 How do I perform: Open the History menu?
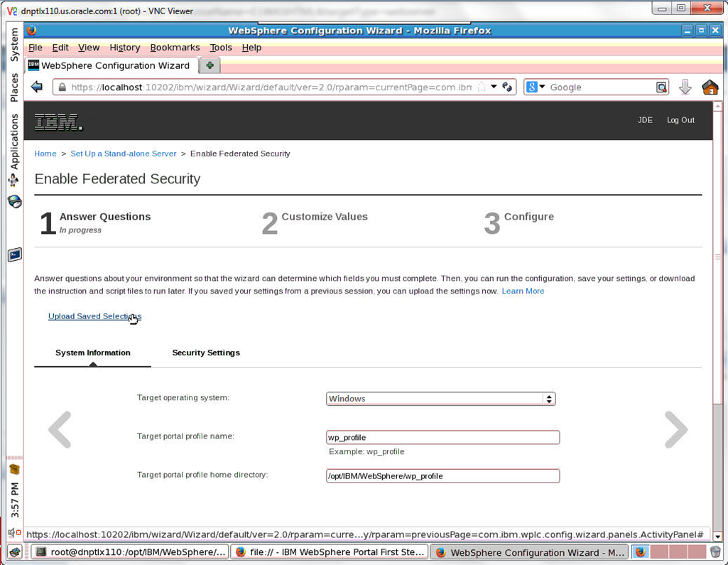coord(124,48)
